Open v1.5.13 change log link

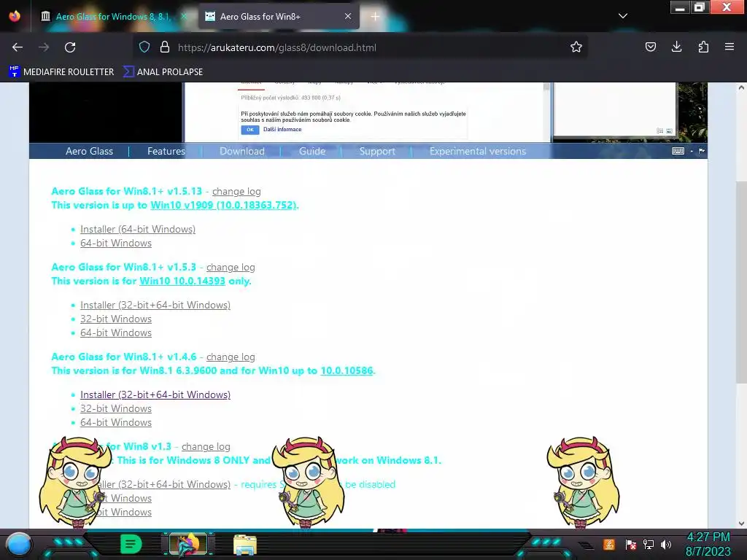[236, 192]
